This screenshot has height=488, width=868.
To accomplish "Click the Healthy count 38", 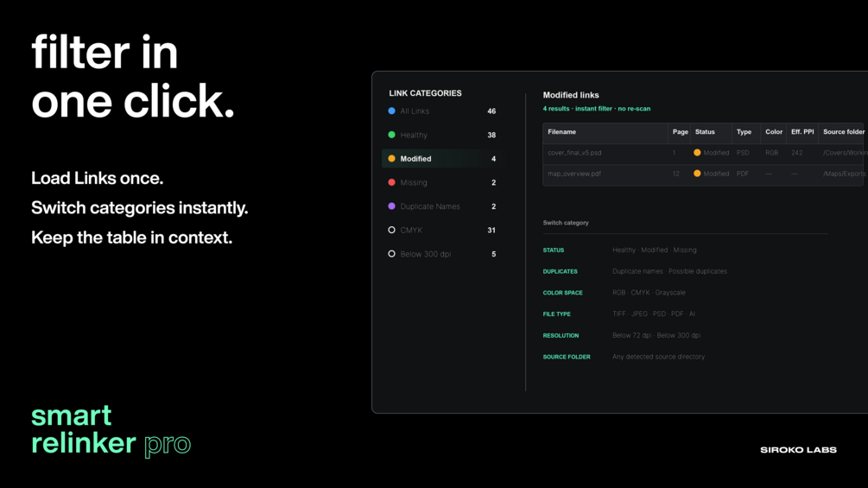I will click(491, 135).
